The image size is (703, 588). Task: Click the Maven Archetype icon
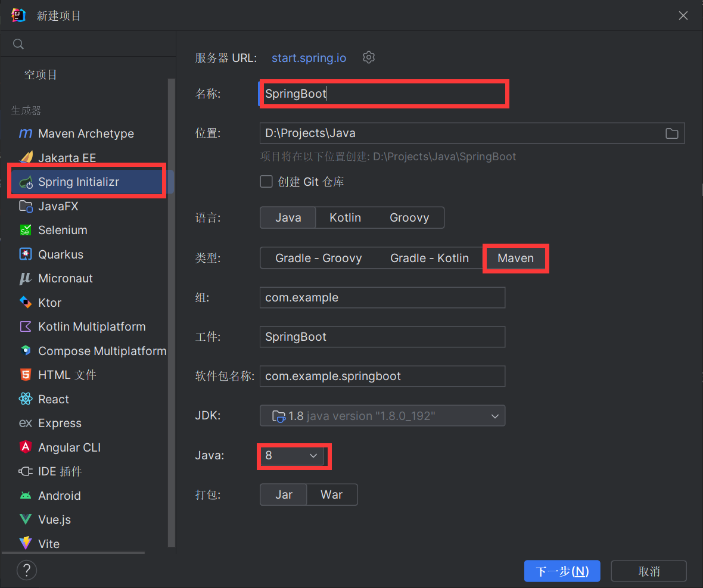(x=26, y=133)
